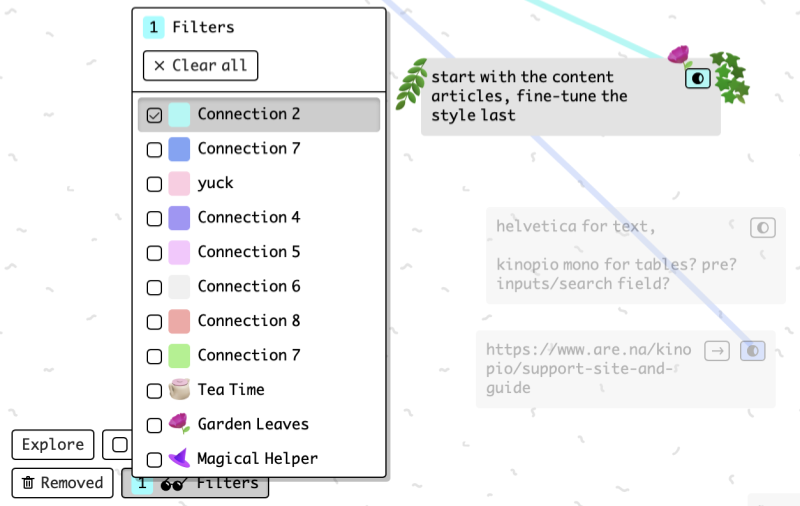Uncheck the Connection 2 filter checkbox
The width and height of the screenshot is (800, 506).
click(154, 115)
